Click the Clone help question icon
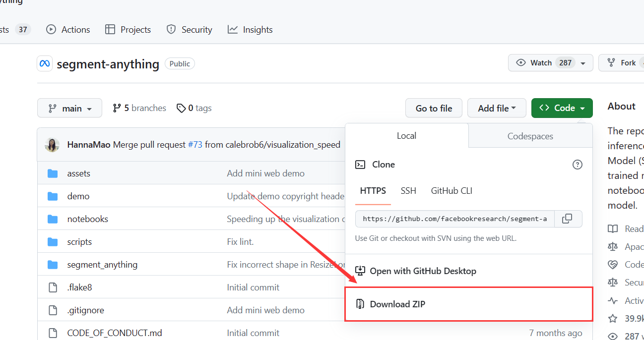The image size is (644, 340). coord(577,165)
